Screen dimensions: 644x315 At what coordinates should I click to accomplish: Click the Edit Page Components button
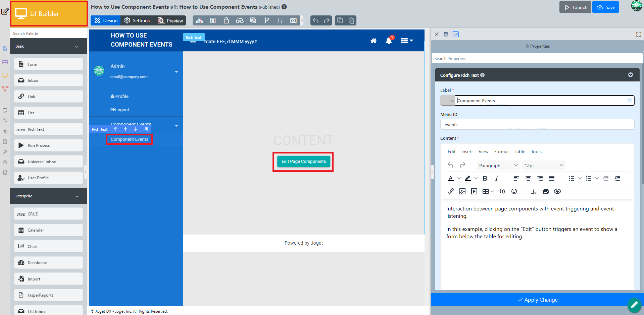coord(303,162)
